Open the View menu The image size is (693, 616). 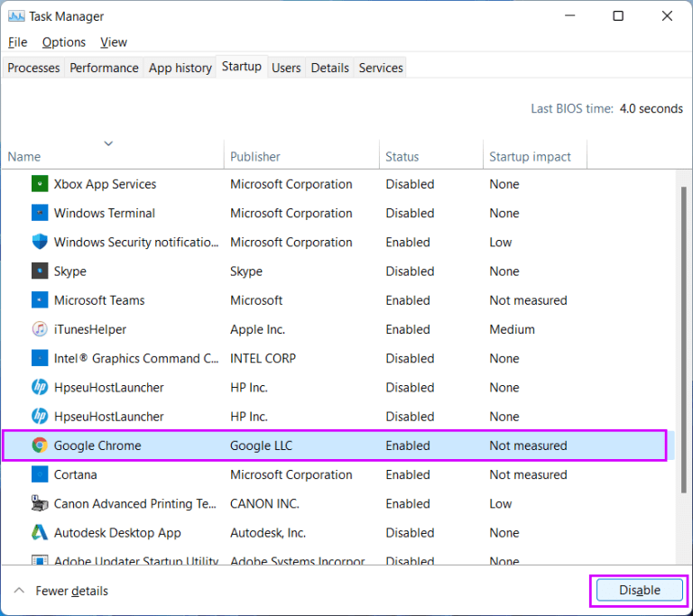114,42
